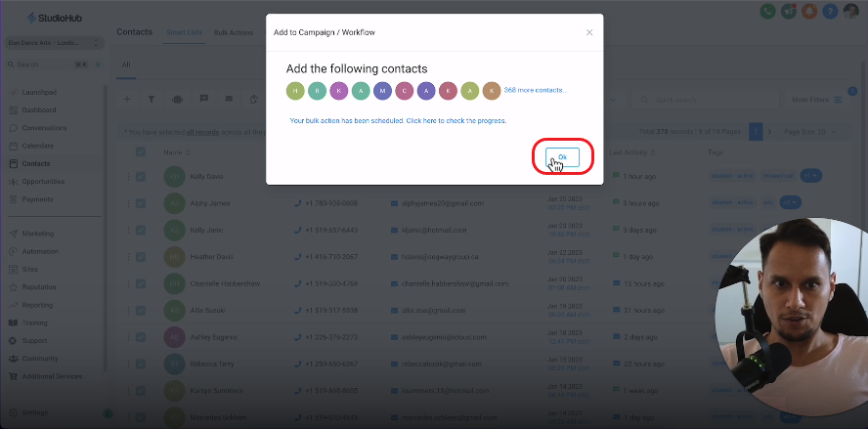Open the megaphone announcements icon
The image size is (868, 429).
tap(788, 12)
